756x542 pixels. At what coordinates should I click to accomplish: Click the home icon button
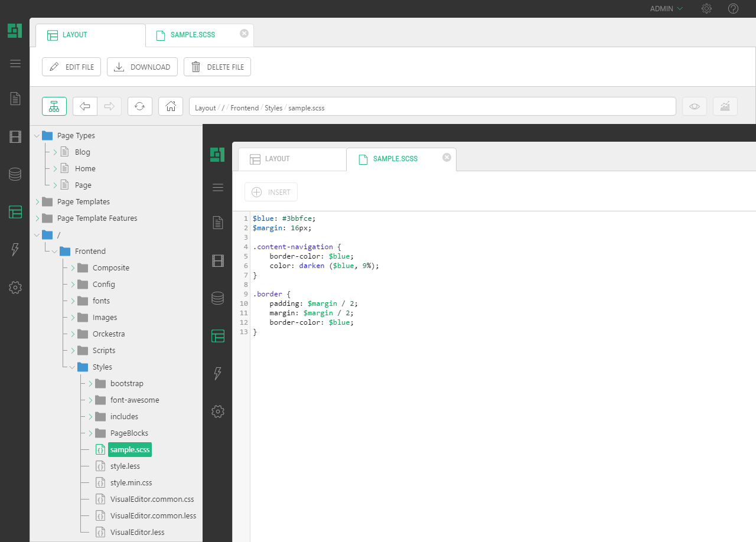tap(171, 106)
